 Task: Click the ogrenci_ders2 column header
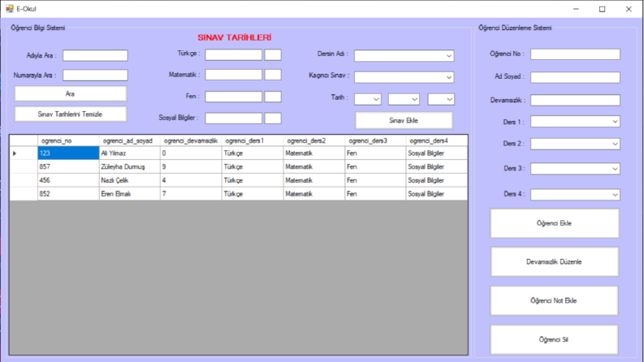314,140
